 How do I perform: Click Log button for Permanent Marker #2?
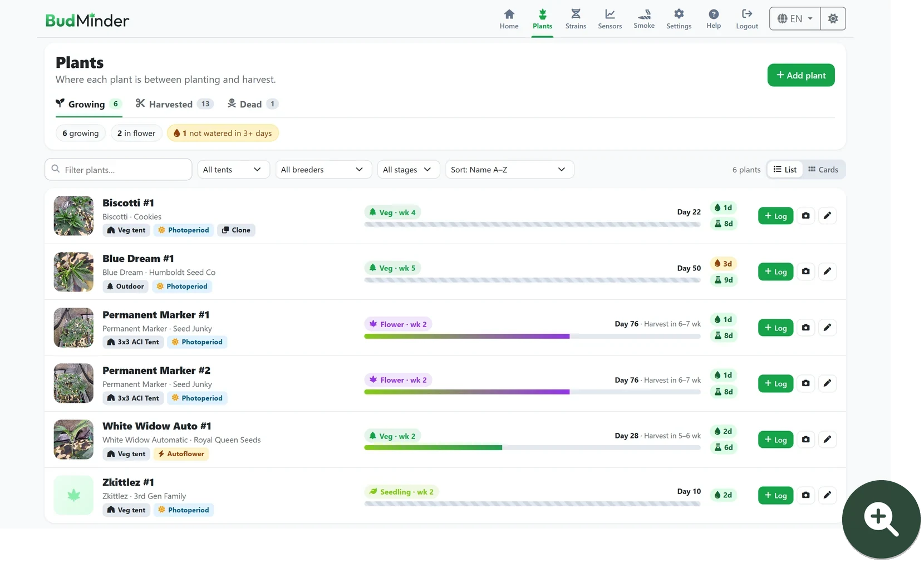(775, 383)
